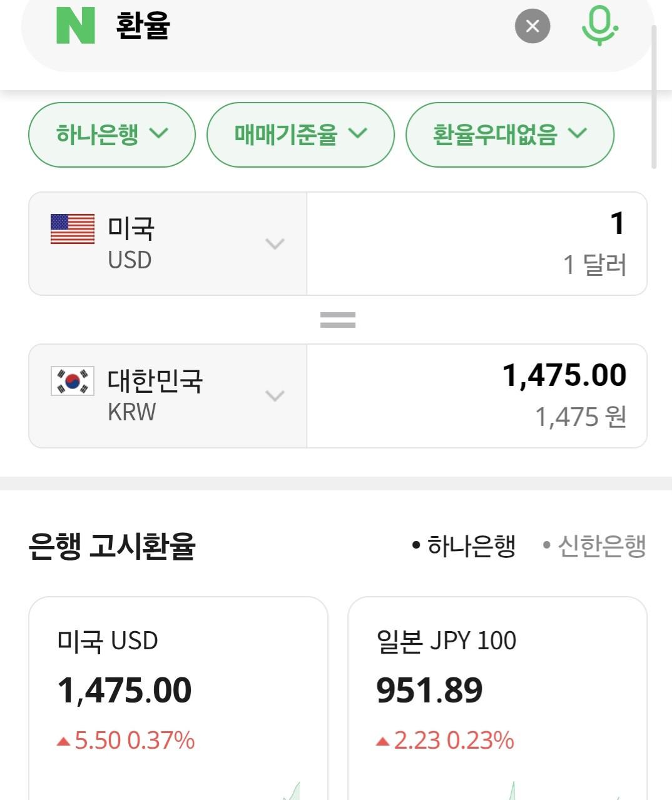
Task: Tap the 은행 고시환율 section heading
Action: (x=113, y=546)
